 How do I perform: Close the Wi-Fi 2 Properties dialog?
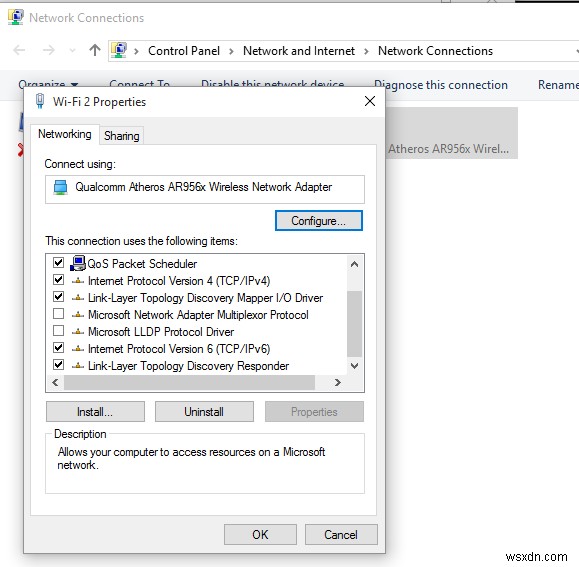pos(370,101)
